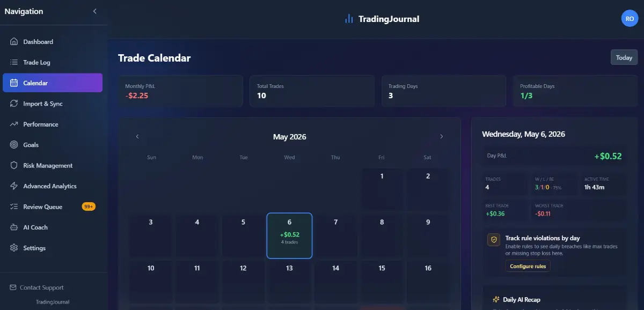Select the May 15 calendar day
Screen dimensions: 644x310
pyautogui.click(x=382, y=282)
